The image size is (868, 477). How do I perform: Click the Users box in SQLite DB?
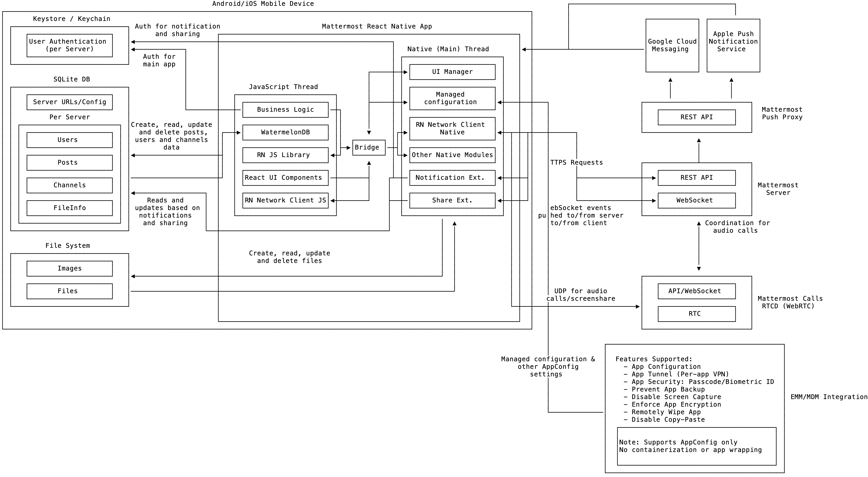click(69, 140)
